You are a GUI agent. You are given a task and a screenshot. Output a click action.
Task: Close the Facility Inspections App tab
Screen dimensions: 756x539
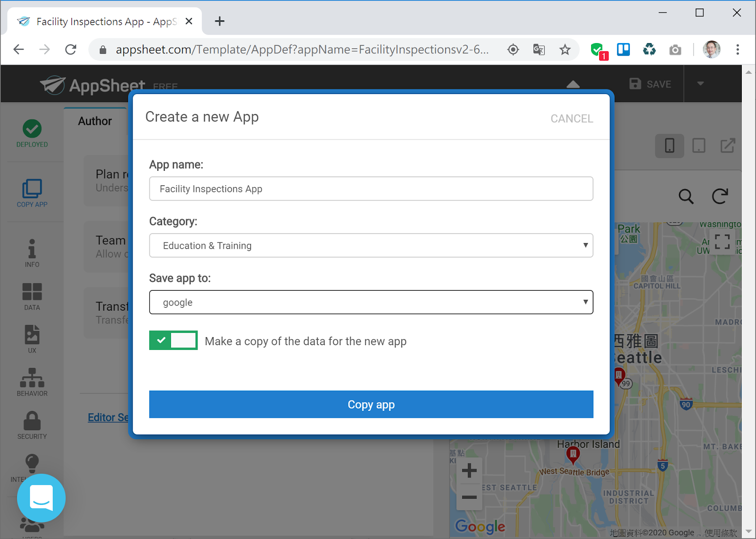click(x=189, y=21)
